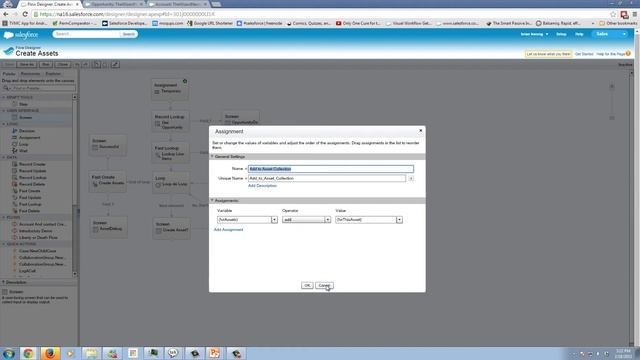Select the Record Update palette element
This screenshot has width=640, height=360.
(32, 171)
